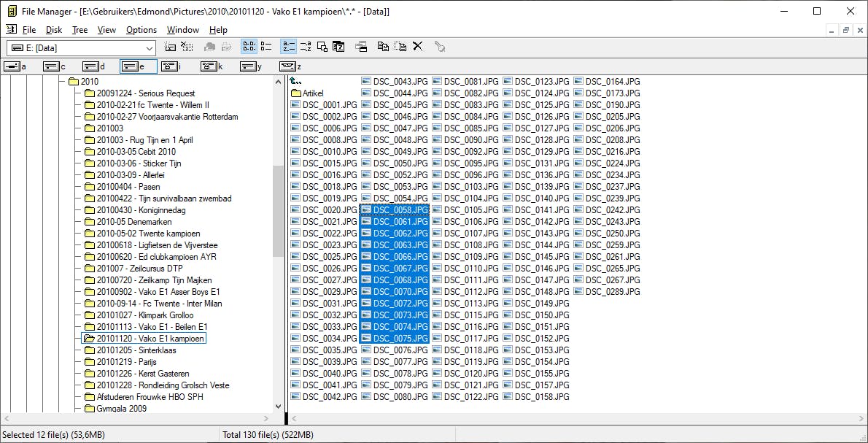Toggle All File Details view
868x443 pixels.
coord(266,47)
